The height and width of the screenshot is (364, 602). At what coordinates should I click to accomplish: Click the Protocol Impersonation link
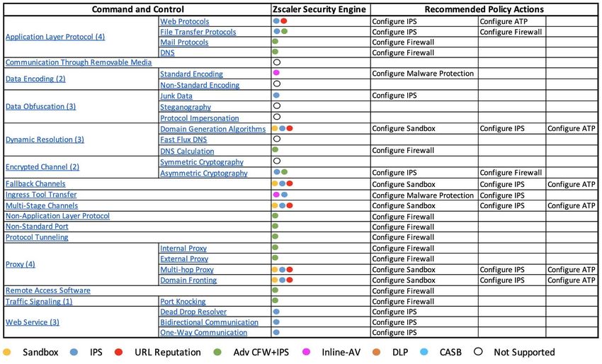click(200, 118)
